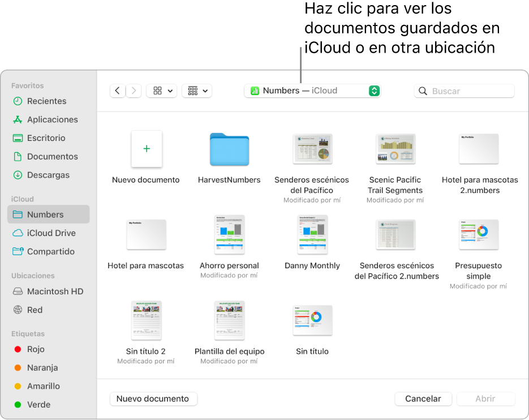Viewport: 529px width, 420px height.
Task: Select the Sin título budget thumbnail
Action: (x=312, y=320)
